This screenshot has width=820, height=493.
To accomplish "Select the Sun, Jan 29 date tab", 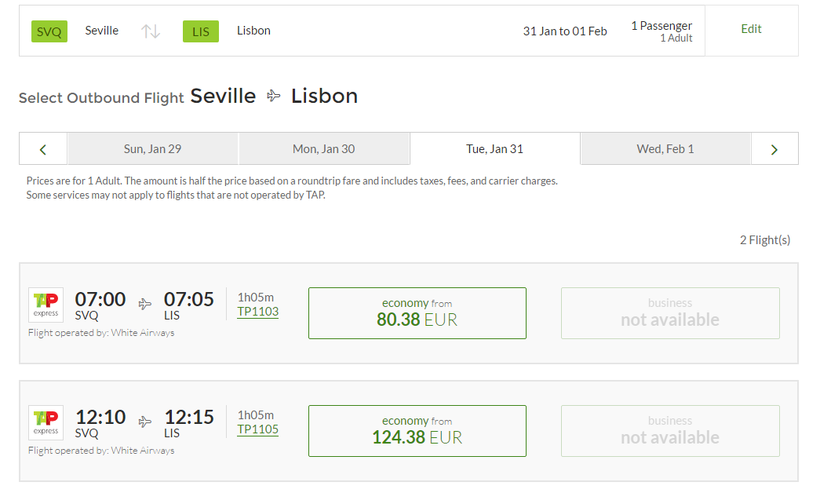I will (x=152, y=149).
